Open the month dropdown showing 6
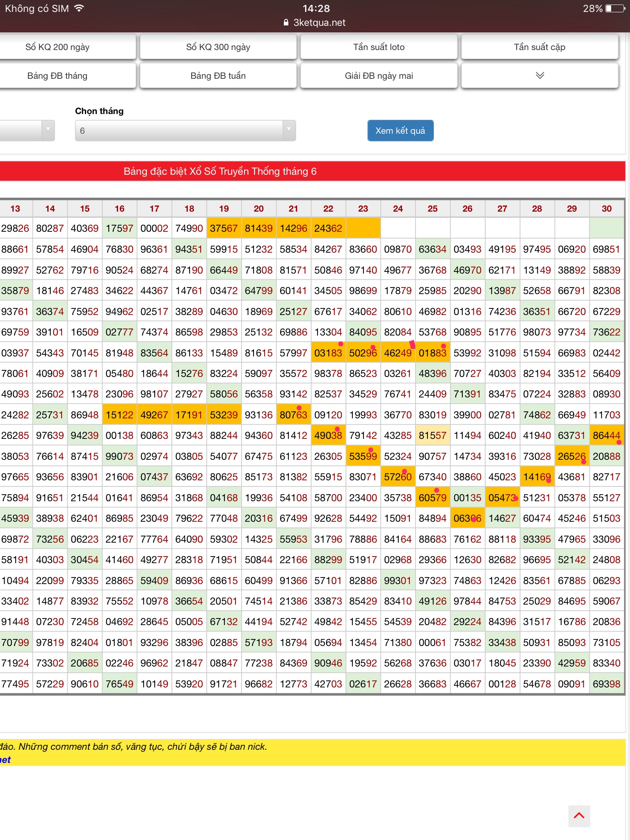This screenshot has height=840, width=630. click(x=185, y=130)
